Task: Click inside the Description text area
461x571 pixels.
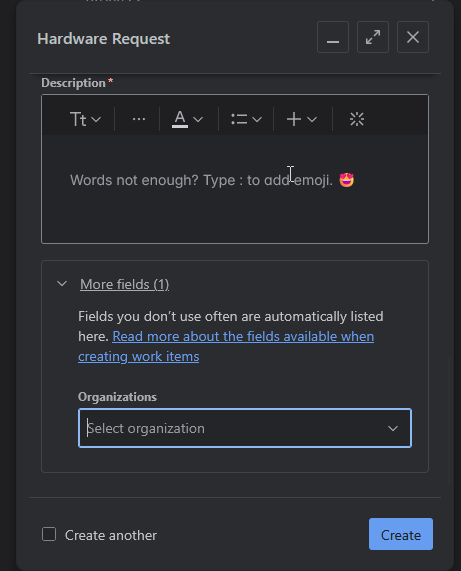Action: (235, 189)
